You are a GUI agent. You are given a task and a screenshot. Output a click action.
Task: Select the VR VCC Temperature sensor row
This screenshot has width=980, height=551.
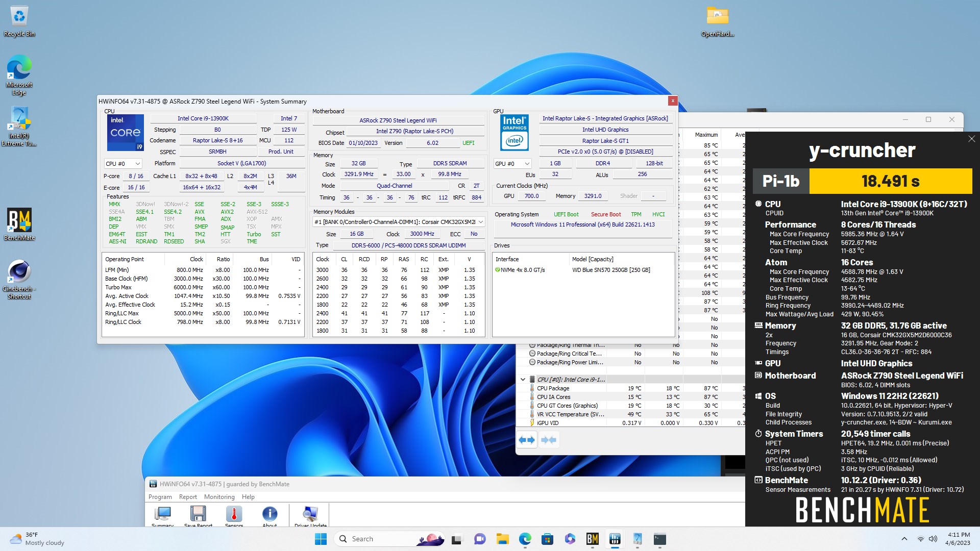point(631,414)
